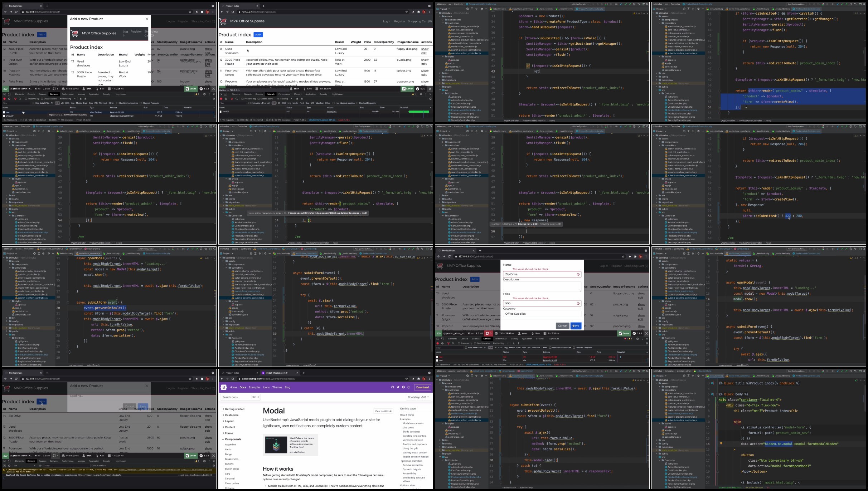Toggle Hide data URLs in the Zip Drive frame's DevTools
This screenshot has width=868, height=491.
(466, 348)
